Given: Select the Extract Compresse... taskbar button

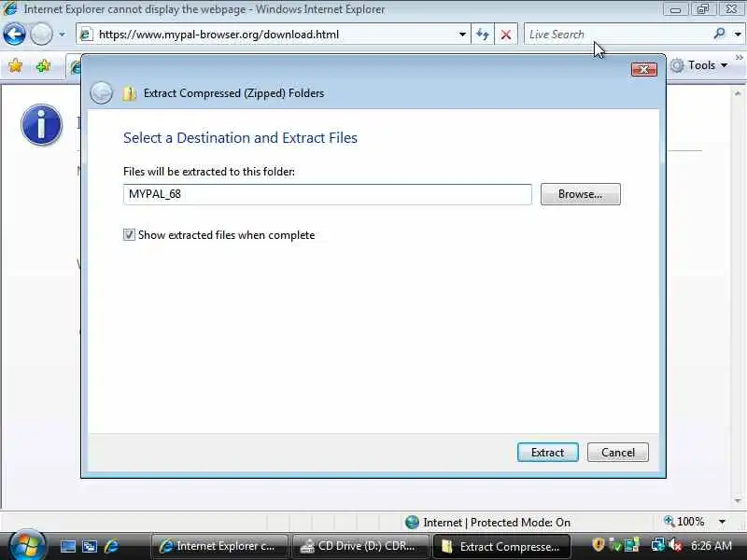Looking at the screenshot, I should tap(501, 546).
